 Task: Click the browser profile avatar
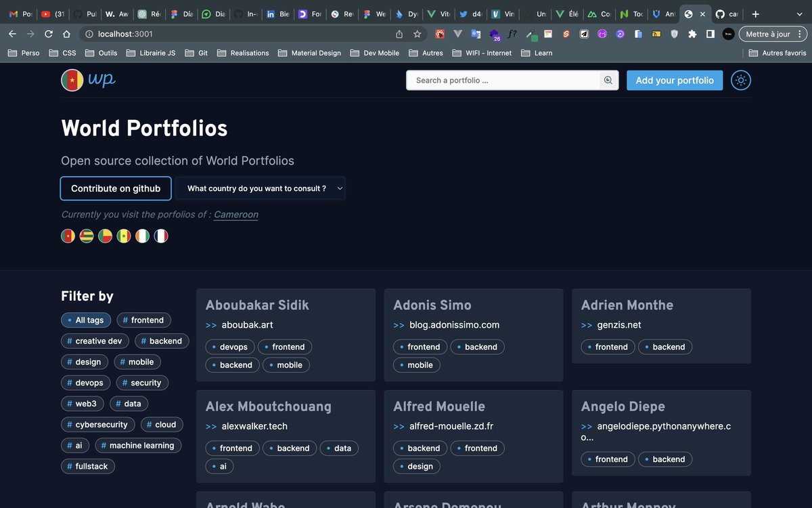click(728, 34)
